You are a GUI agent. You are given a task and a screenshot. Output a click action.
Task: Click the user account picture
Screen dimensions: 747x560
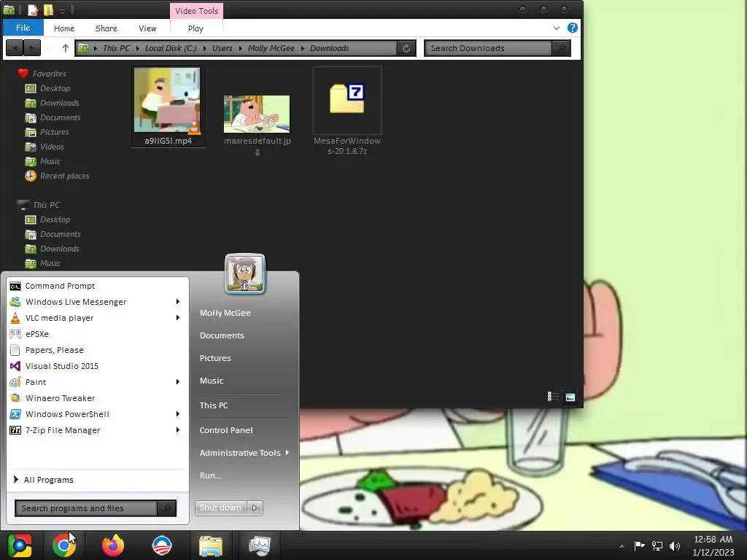[x=245, y=274]
